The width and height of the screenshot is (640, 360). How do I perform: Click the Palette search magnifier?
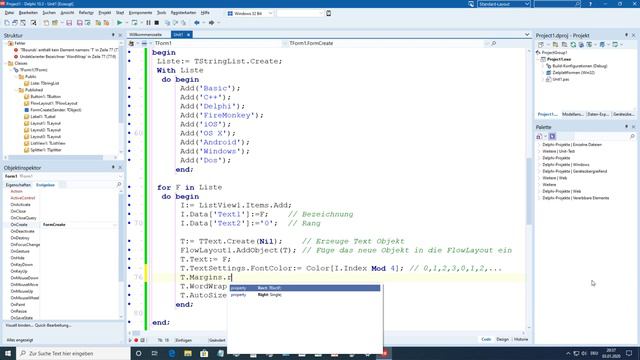[x=632, y=136]
